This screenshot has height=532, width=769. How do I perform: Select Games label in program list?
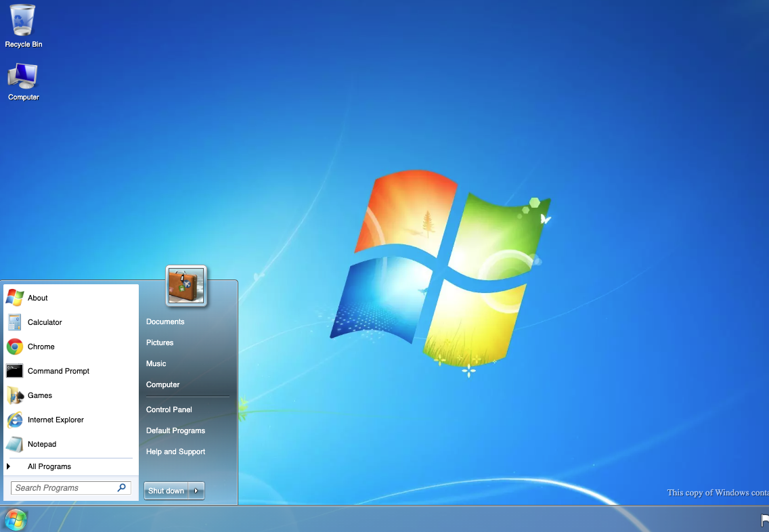[x=40, y=395]
